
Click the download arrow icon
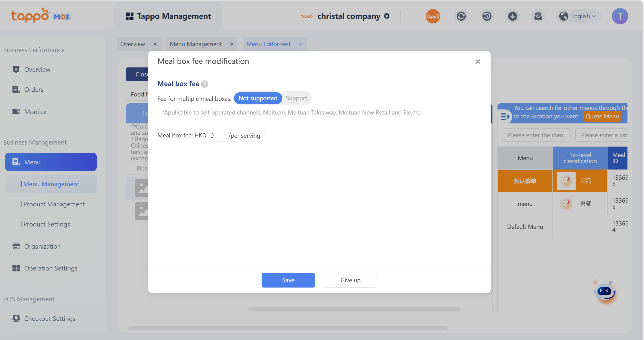[513, 16]
